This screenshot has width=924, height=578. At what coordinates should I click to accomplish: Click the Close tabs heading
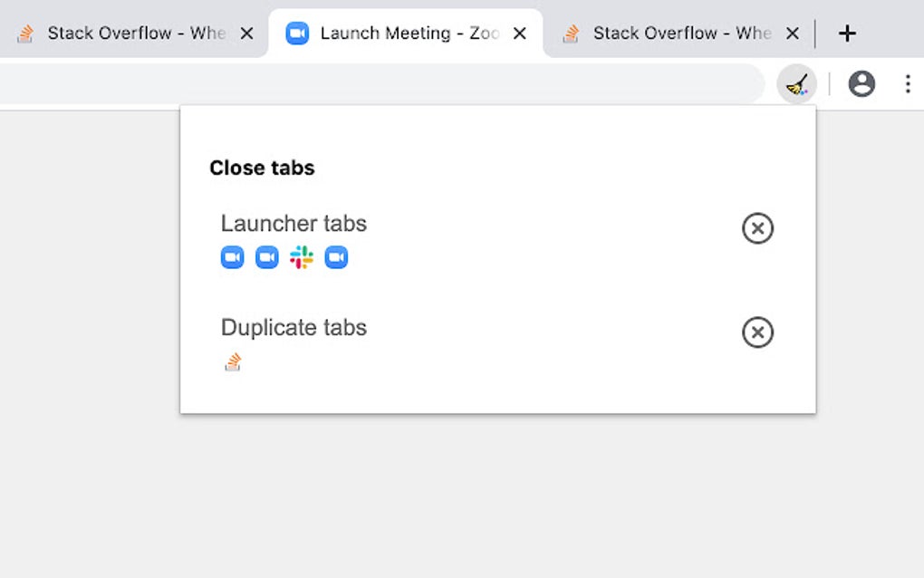262,168
